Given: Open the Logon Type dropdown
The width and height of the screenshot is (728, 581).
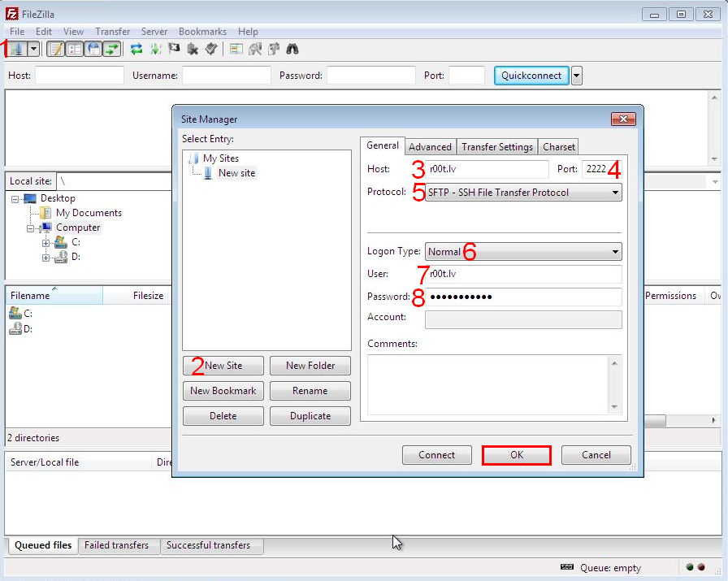Looking at the screenshot, I should coord(524,252).
